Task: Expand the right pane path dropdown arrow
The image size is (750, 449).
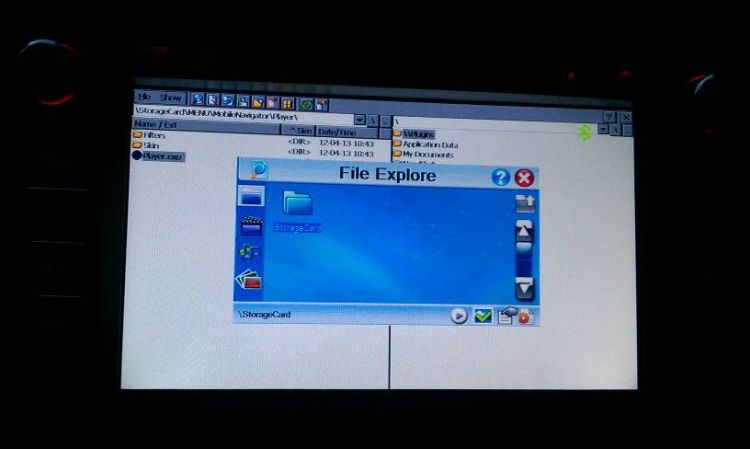Action: (603, 129)
